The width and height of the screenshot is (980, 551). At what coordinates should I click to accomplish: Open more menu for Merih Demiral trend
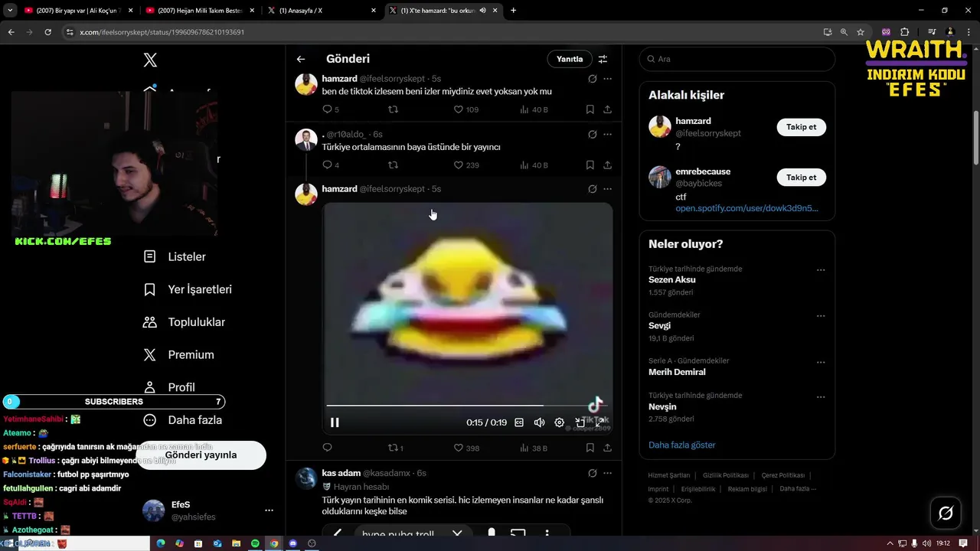(x=821, y=362)
